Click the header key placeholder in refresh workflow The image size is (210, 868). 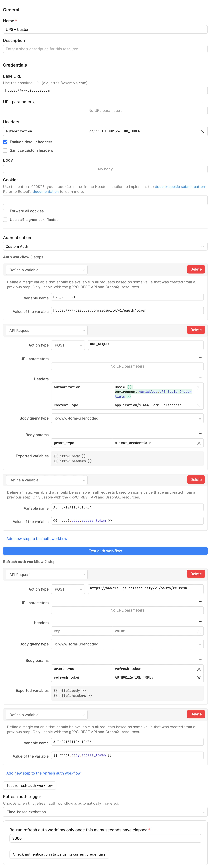pyautogui.click(x=82, y=631)
